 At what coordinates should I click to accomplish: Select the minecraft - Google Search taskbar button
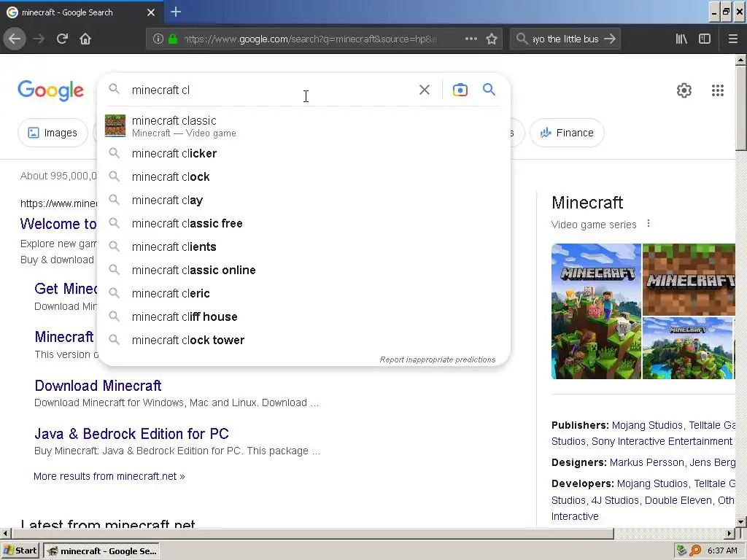click(101, 551)
